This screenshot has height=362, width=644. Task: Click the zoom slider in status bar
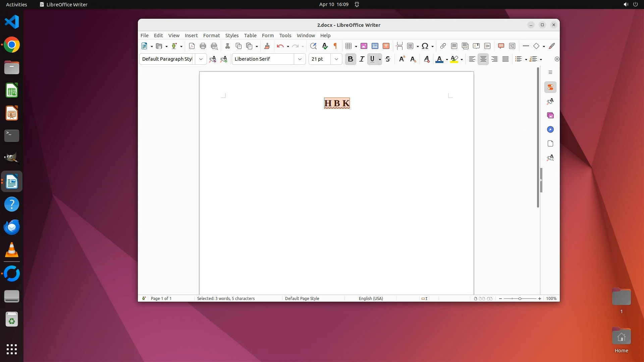[520, 299]
